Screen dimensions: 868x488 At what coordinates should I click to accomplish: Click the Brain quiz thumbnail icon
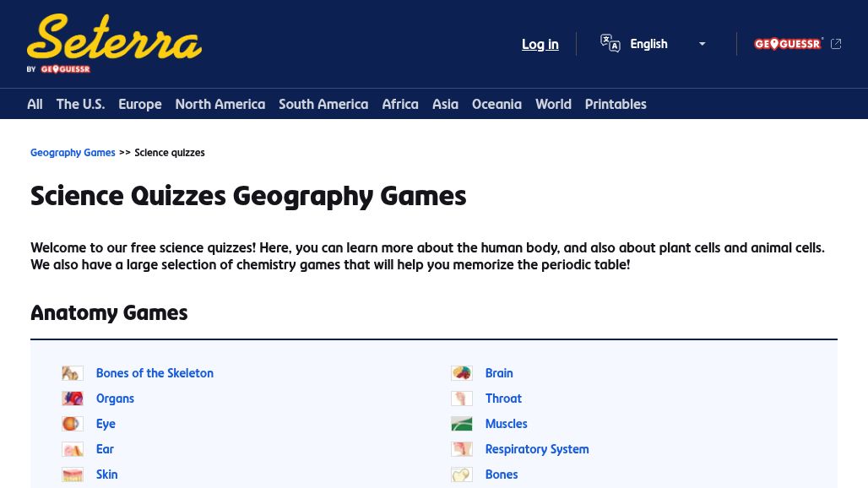pyautogui.click(x=462, y=373)
